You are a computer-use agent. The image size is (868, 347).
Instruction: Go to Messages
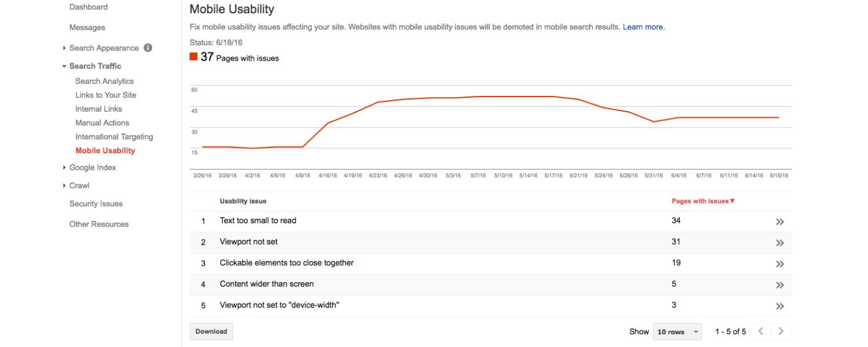(87, 27)
